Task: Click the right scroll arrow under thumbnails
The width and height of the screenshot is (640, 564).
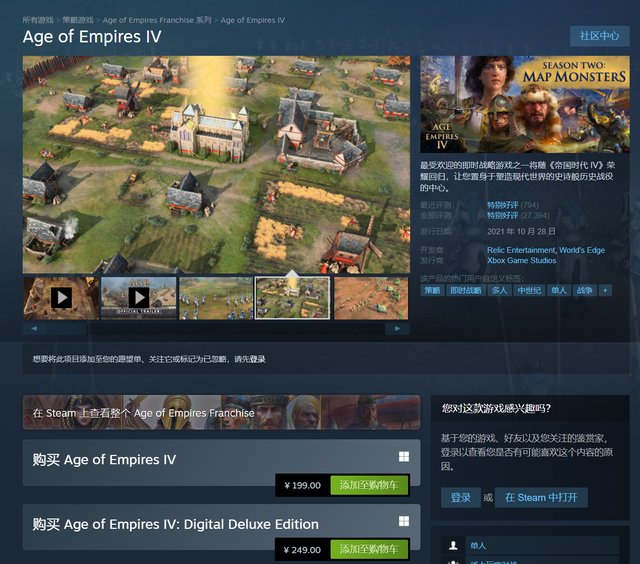Action: point(398,329)
